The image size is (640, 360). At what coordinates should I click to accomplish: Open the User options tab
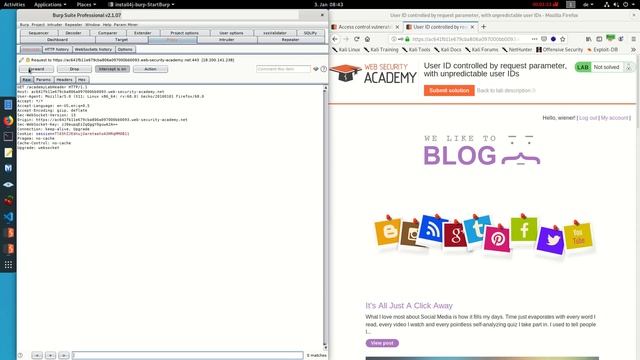231,33
